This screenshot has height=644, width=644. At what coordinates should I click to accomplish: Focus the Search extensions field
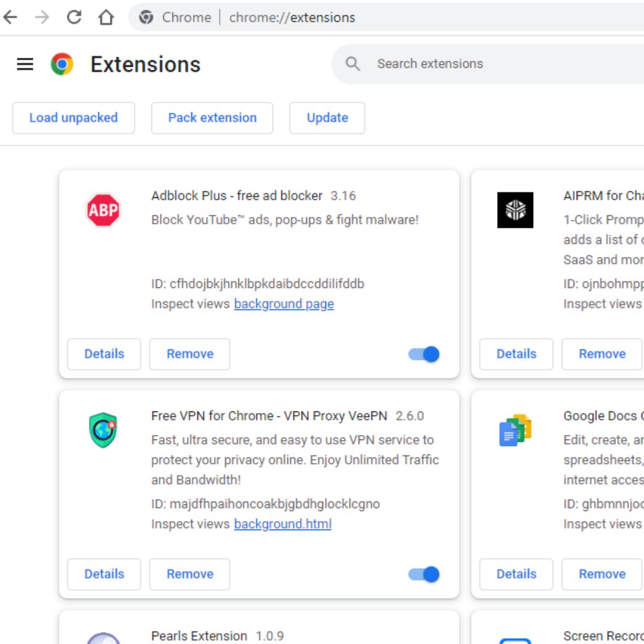489,64
